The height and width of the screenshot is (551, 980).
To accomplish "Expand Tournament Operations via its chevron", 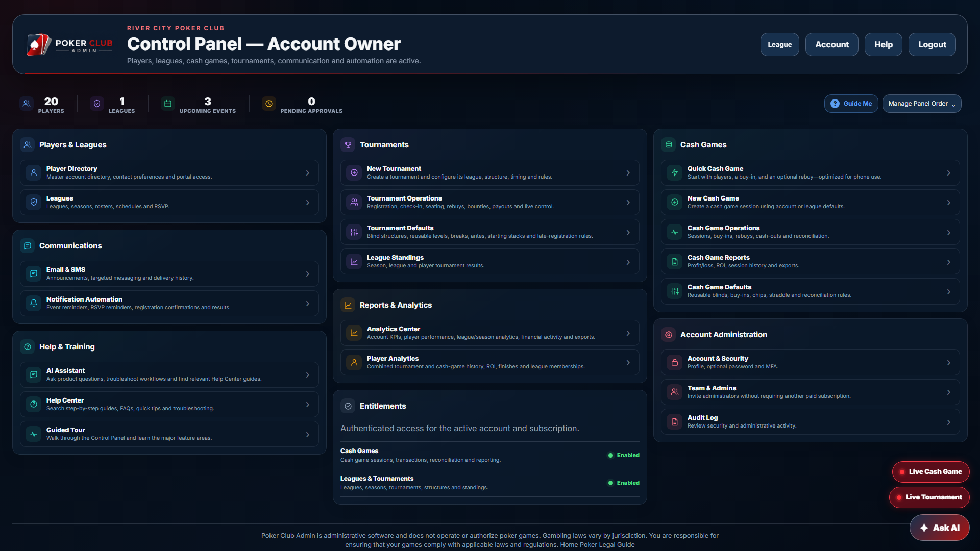I will [628, 203].
